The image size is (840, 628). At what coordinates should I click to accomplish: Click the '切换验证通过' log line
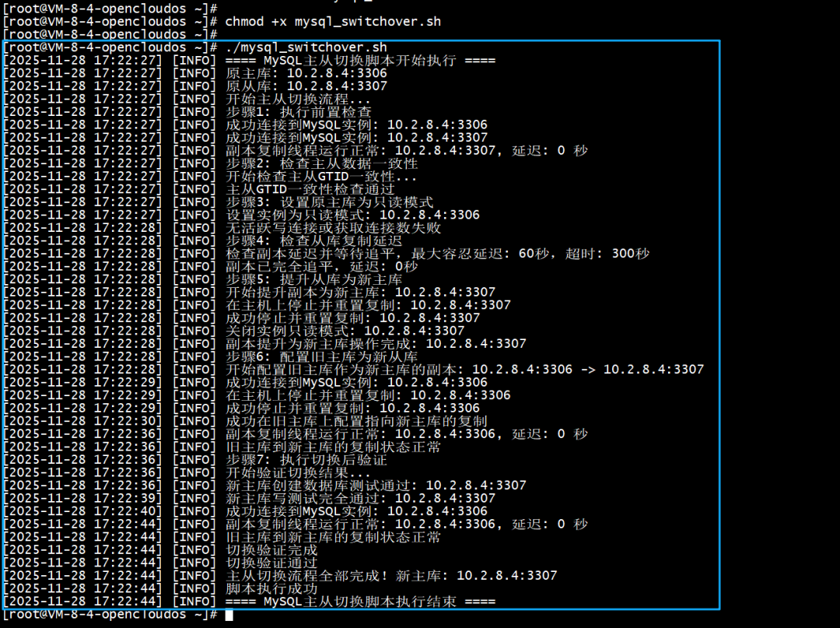pos(160,563)
